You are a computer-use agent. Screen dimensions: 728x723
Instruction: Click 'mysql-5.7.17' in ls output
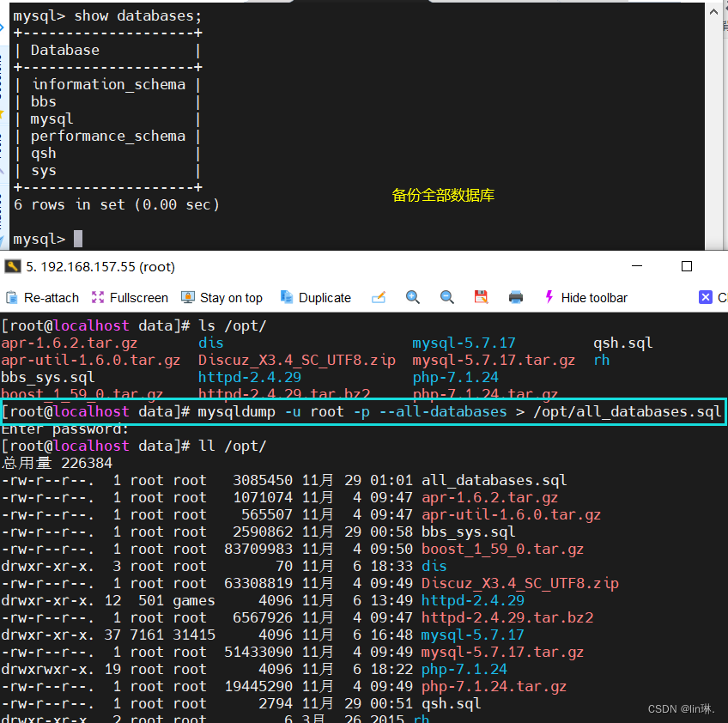pyautogui.click(x=464, y=343)
